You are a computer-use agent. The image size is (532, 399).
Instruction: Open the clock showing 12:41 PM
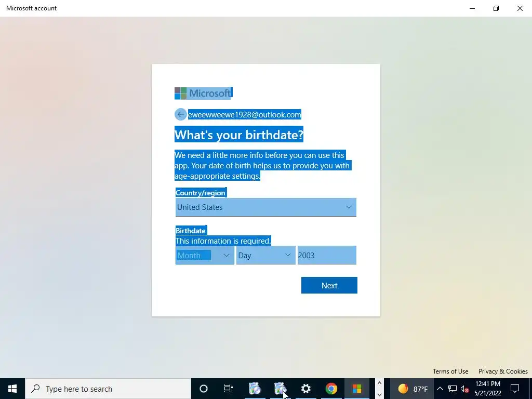point(487,389)
